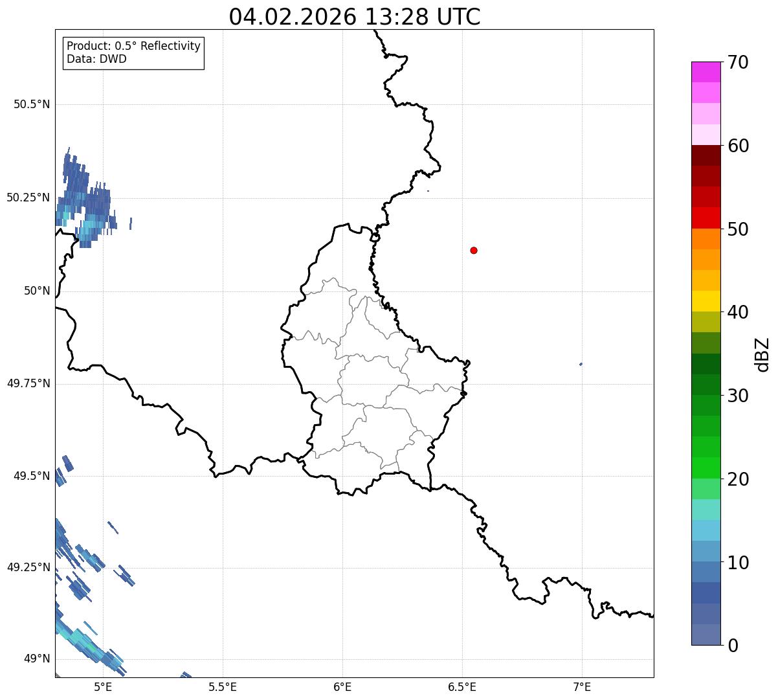The image size is (778, 700).
Task: Click the 6.5°E longitude label
Action: pos(462,686)
